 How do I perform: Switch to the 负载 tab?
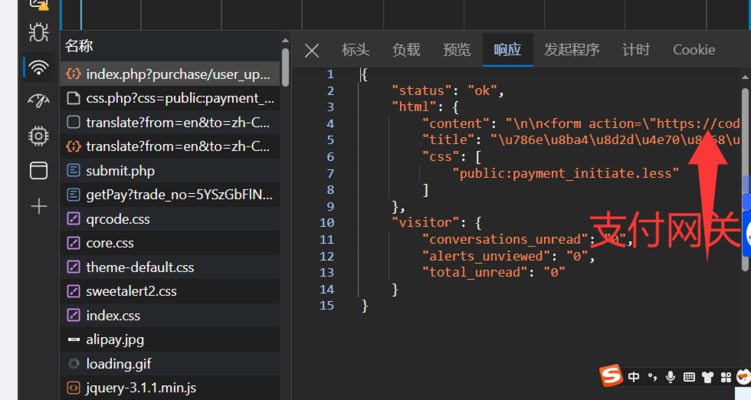406,50
